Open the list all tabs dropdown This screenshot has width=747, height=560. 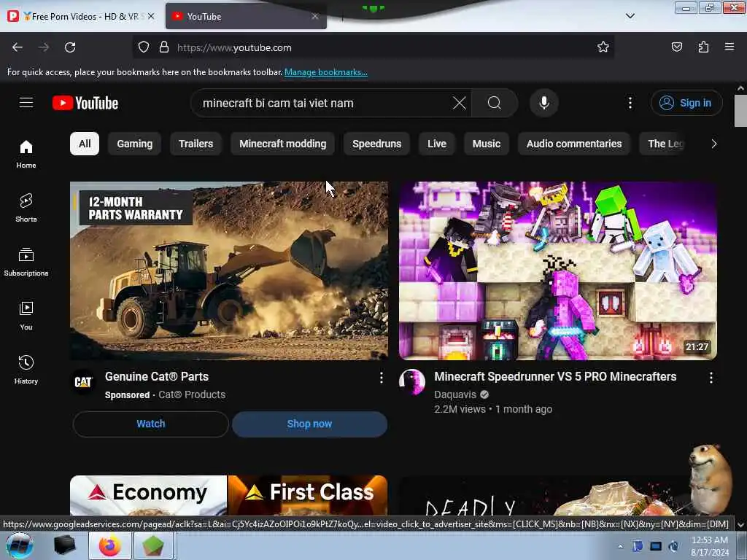coord(630,16)
